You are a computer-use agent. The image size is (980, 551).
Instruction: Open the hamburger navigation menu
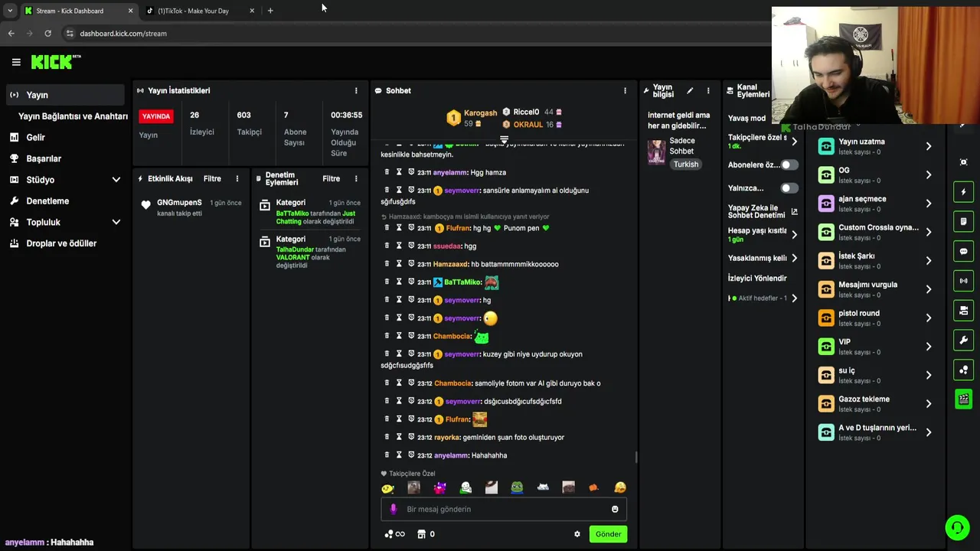coord(16,62)
